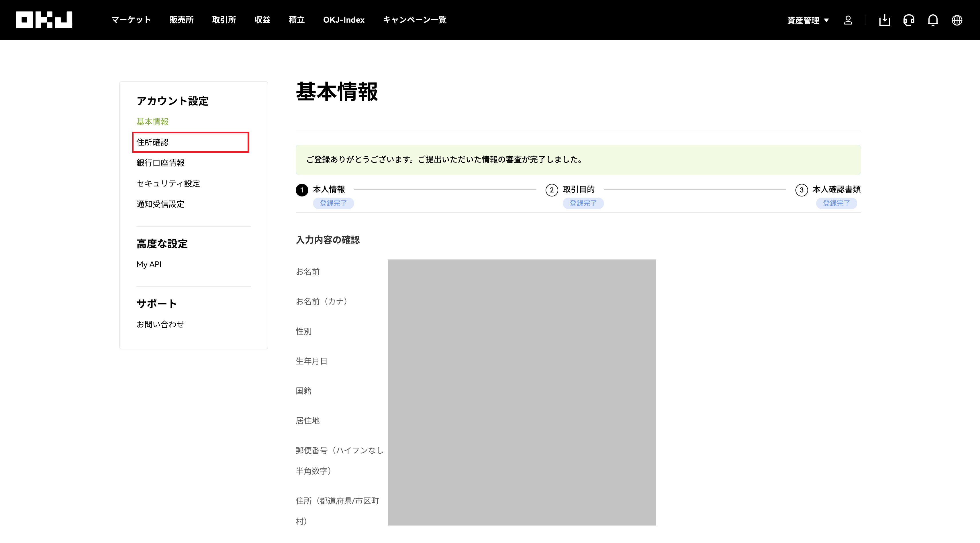The width and height of the screenshot is (980, 543).
Task: Open 通知受信設定 in the sidebar
Action: click(x=160, y=204)
